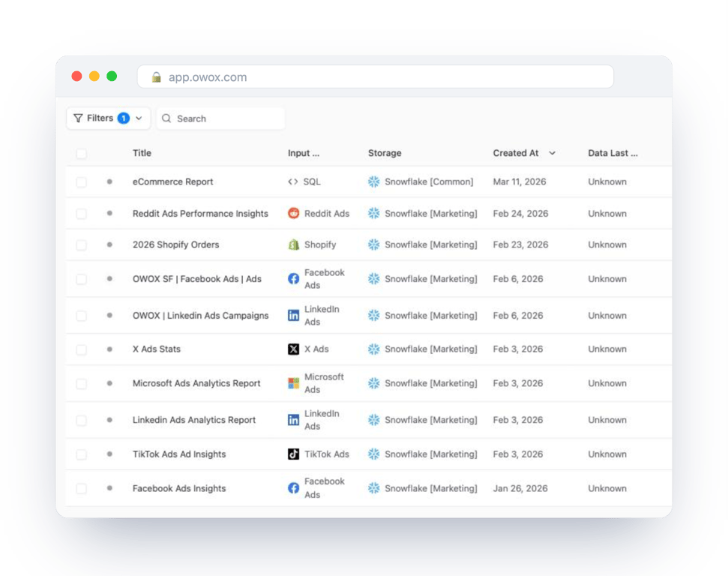This screenshot has height=576, width=728.
Task: Click Facebook icon in Facebook Ads Insights row
Action: point(293,488)
